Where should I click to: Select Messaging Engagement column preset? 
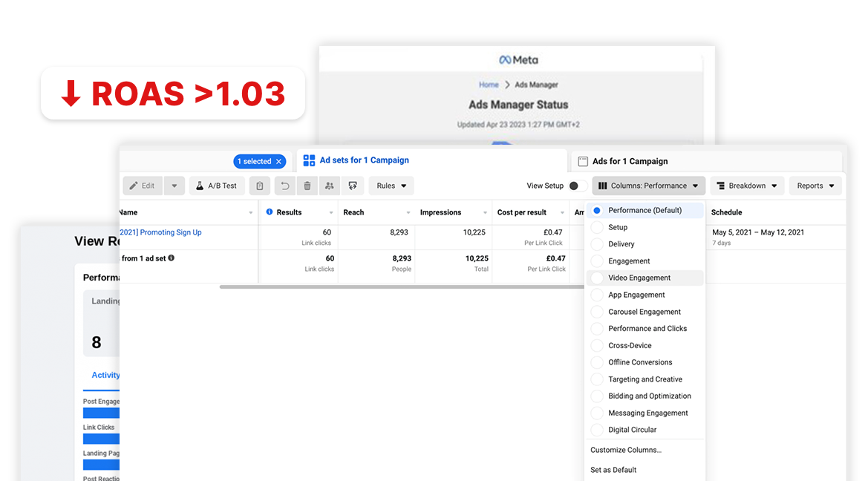point(645,413)
